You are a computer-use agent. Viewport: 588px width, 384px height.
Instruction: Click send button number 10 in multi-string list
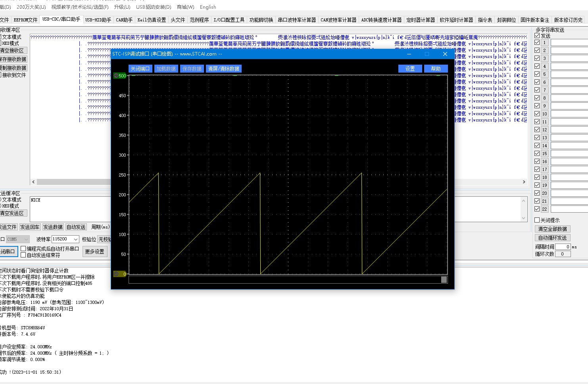544,114
